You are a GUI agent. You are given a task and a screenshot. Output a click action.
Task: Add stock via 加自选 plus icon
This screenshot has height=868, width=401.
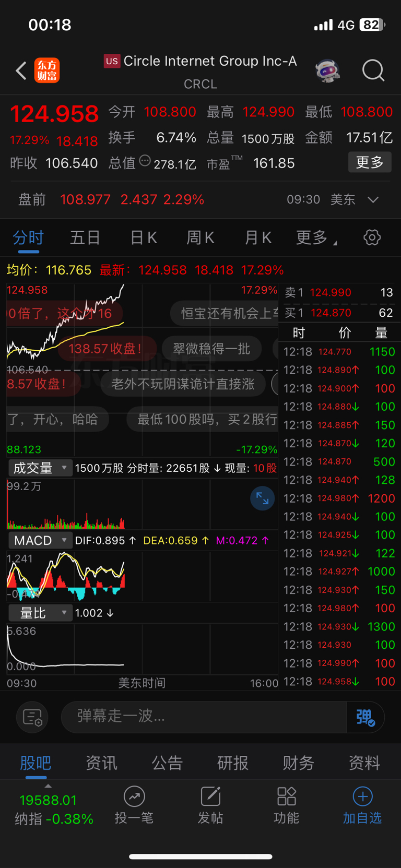[x=362, y=796]
